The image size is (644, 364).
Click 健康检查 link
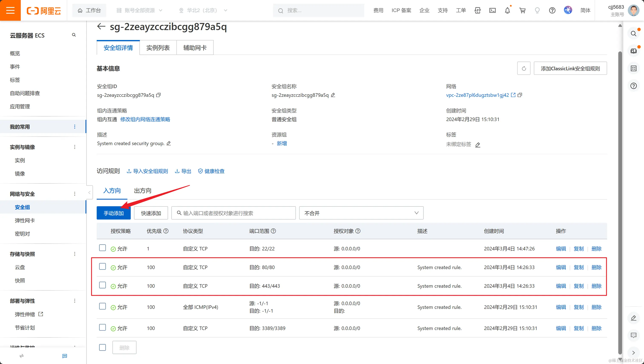click(211, 171)
